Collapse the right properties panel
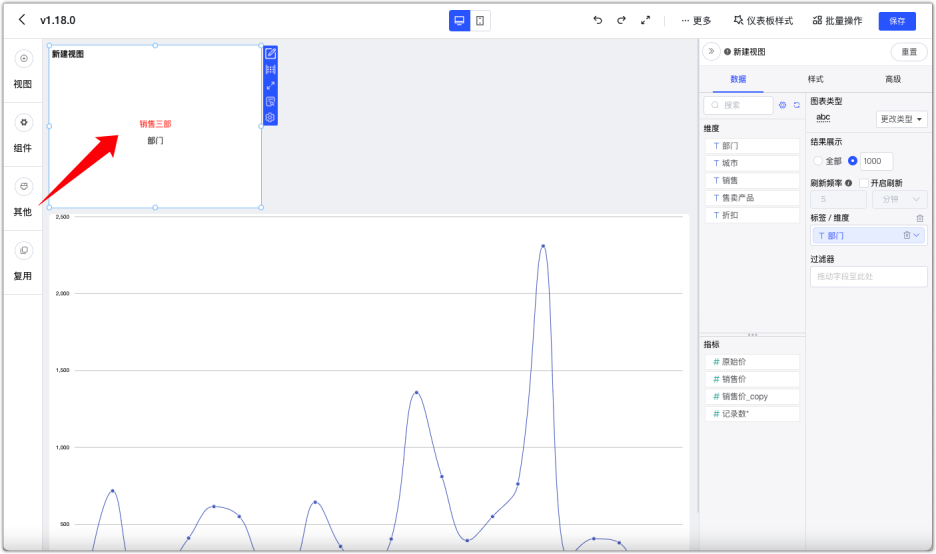The image size is (936, 554). (x=711, y=52)
